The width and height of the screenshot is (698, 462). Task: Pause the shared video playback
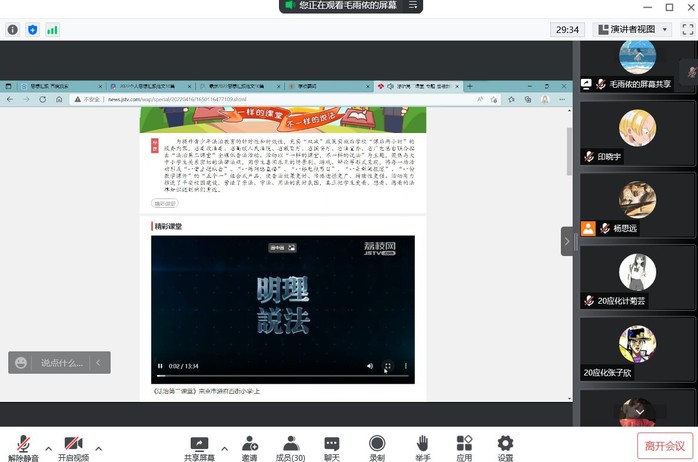[160, 366]
